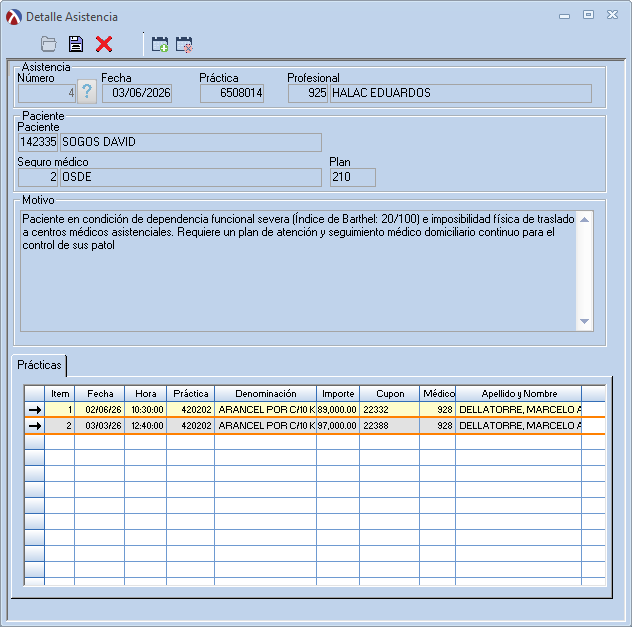Viewport: 632px width, 627px height.
Task: Click the Práctica field showing 6508014
Action: [232, 93]
